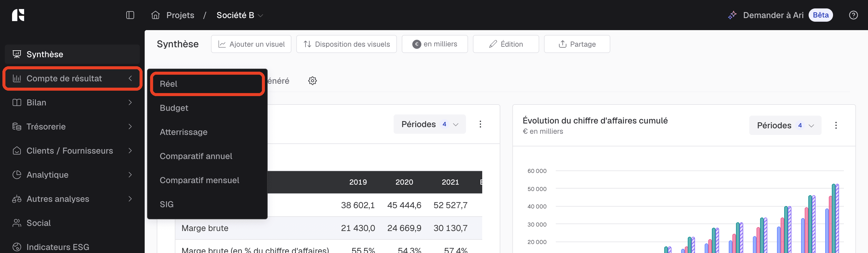Toggle the en milliers unit button

coord(435,44)
